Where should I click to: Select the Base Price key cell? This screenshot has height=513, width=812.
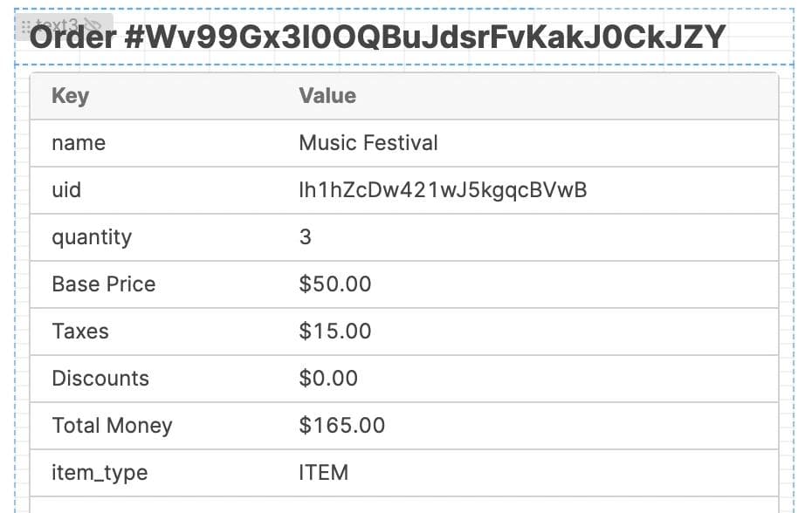(x=104, y=284)
